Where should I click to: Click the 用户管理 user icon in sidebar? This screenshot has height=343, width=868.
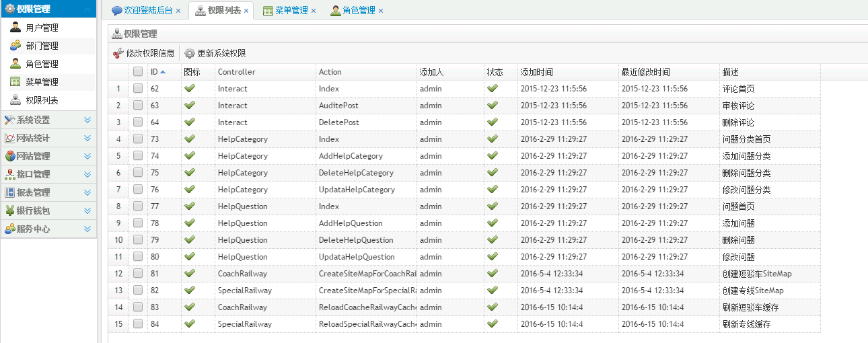(x=15, y=28)
